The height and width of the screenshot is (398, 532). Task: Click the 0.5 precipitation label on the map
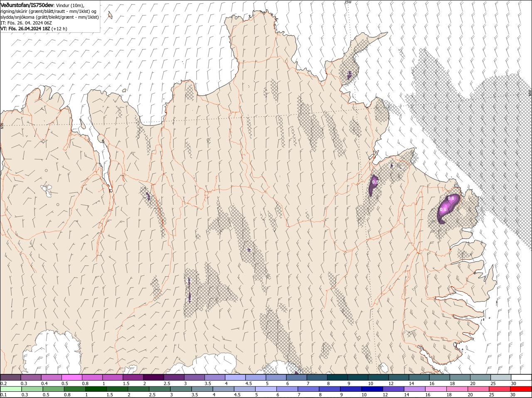tap(375, 182)
